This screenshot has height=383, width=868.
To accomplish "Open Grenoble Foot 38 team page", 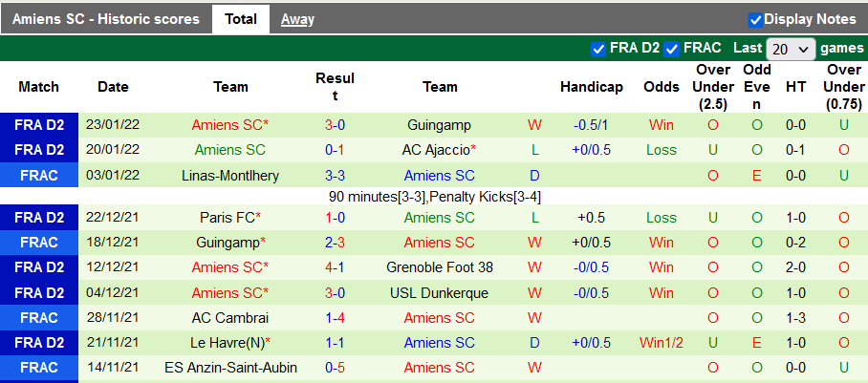I will [440, 267].
